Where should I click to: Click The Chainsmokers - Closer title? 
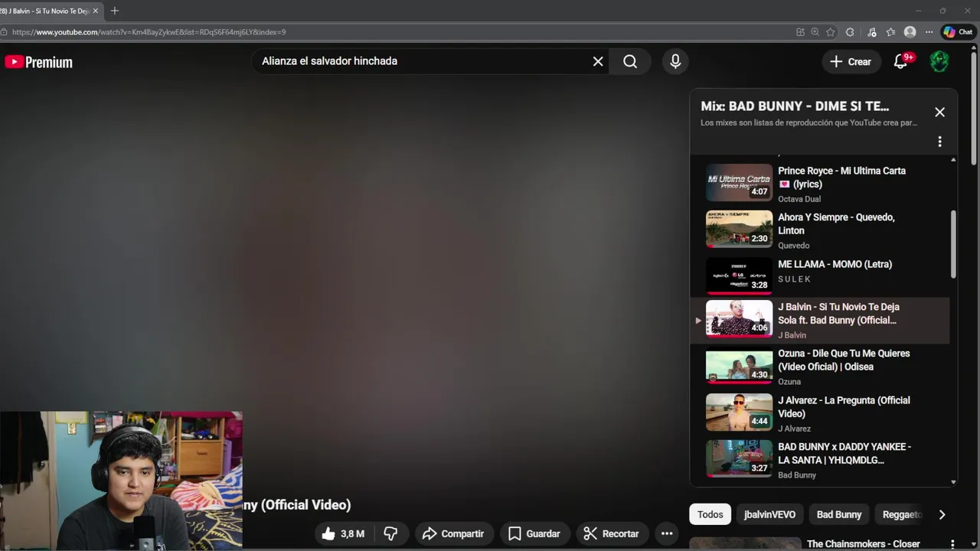click(x=864, y=544)
